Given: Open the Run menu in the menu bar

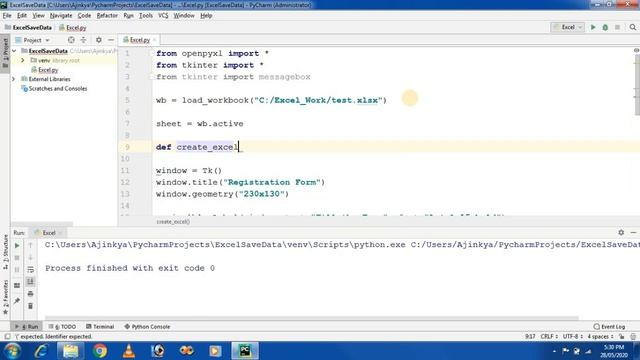Looking at the screenshot, I should pos(128,16).
